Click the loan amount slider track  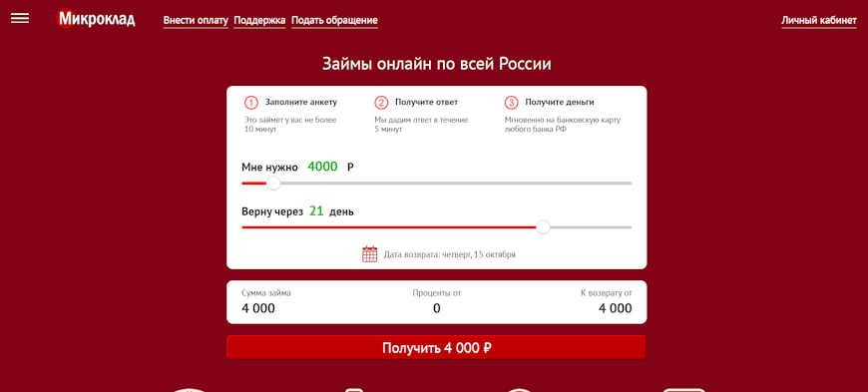[437, 184]
